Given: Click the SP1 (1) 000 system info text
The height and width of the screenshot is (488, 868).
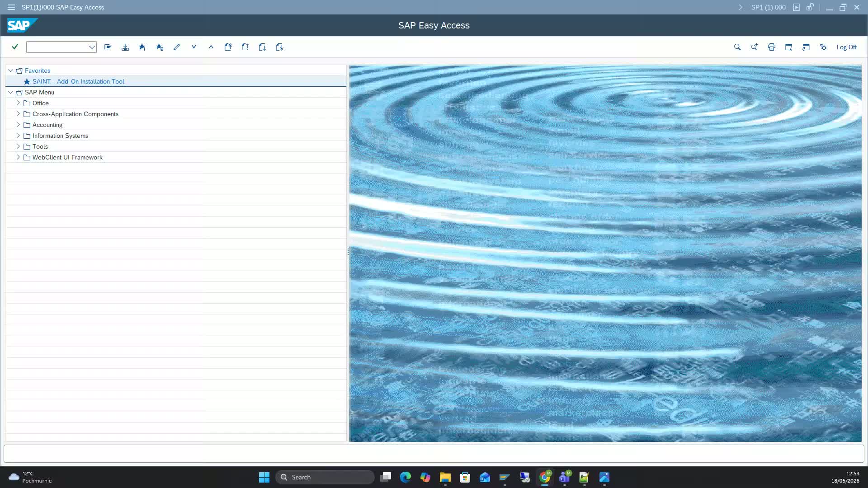Looking at the screenshot, I should 769,7.
